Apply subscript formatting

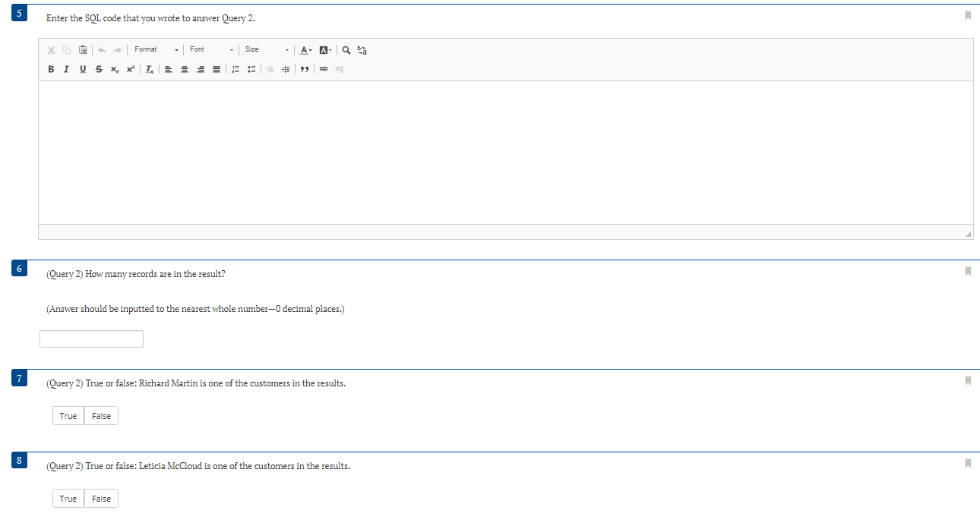click(114, 69)
